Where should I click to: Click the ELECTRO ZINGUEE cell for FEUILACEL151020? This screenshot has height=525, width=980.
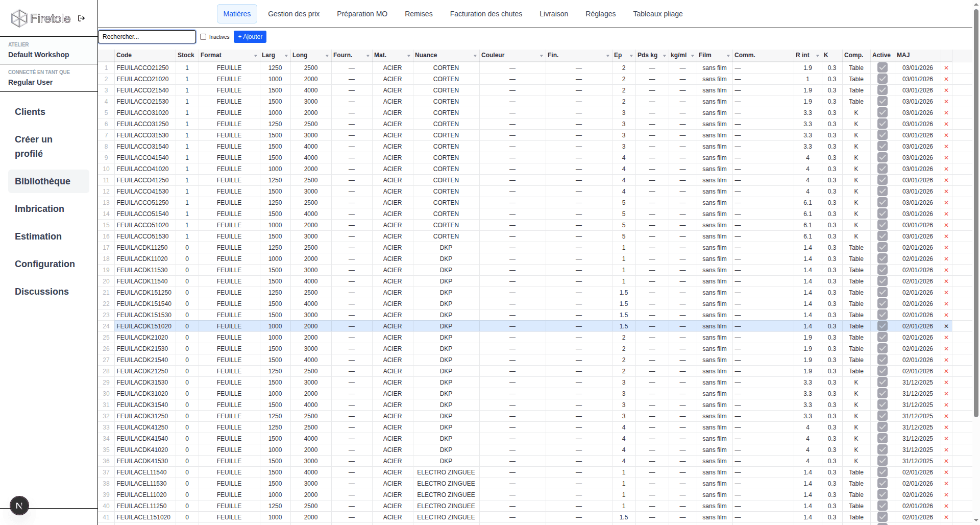(x=446, y=517)
